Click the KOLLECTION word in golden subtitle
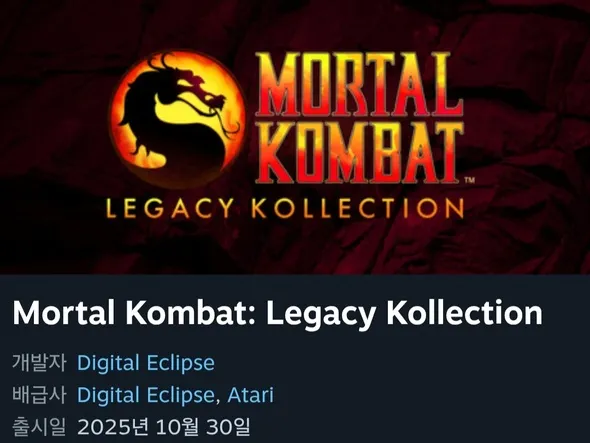Viewport: 590px width, 443px height. point(358,209)
